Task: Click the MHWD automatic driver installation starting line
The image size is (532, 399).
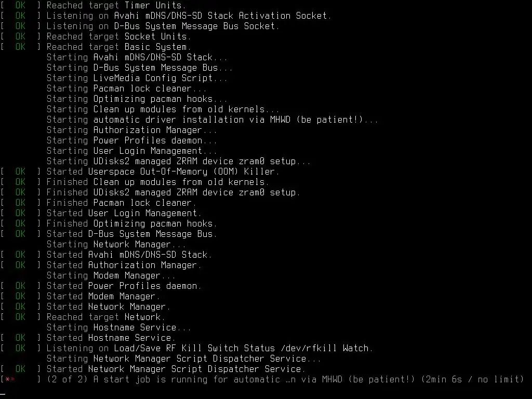Action: click(x=212, y=120)
